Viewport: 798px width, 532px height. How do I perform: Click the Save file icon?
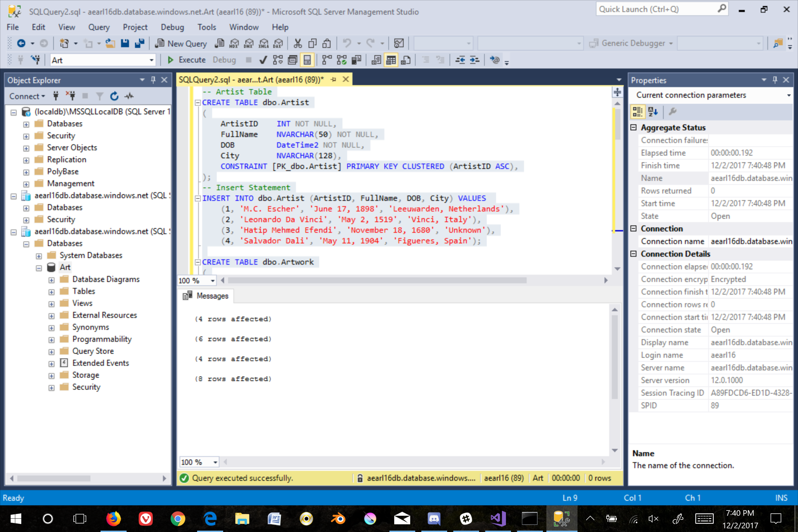point(125,43)
